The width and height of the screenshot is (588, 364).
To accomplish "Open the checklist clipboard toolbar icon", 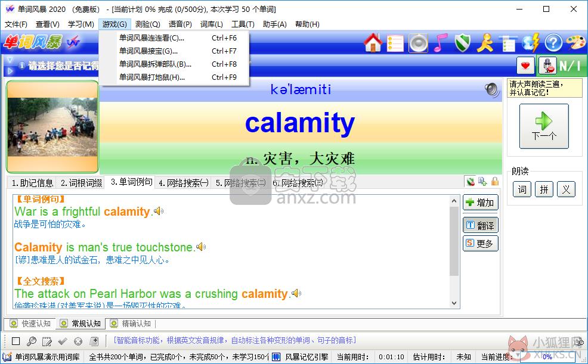I will (x=508, y=43).
